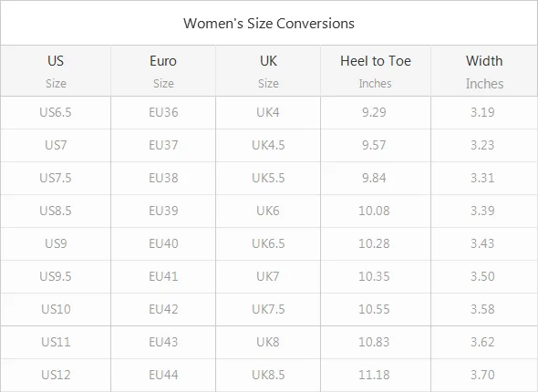Select the Euro Size column header
The image size is (538, 392).
coord(163,71)
